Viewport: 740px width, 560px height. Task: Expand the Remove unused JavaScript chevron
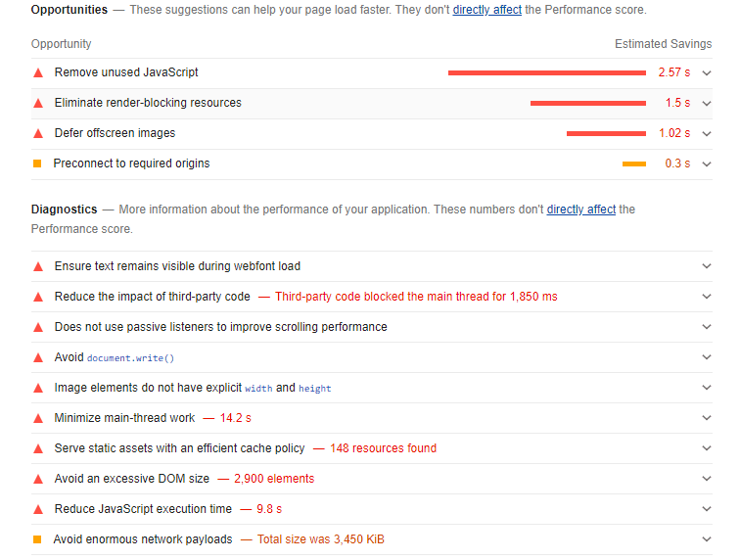pos(707,72)
